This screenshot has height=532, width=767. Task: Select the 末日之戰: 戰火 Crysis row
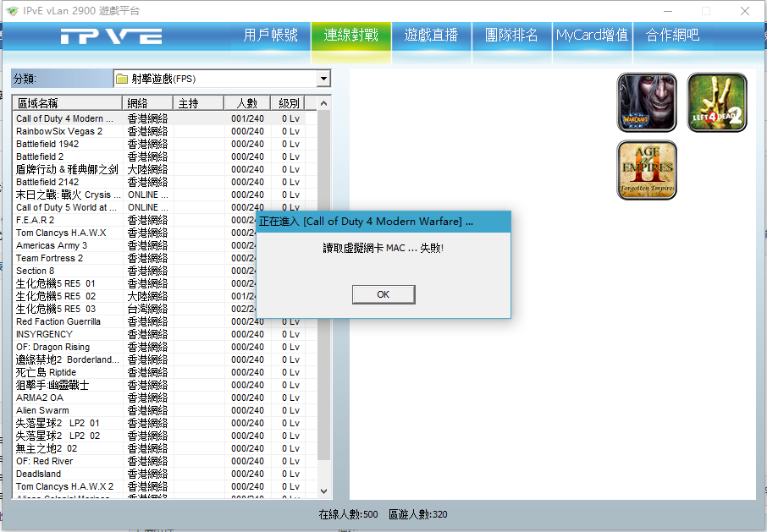coord(164,195)
